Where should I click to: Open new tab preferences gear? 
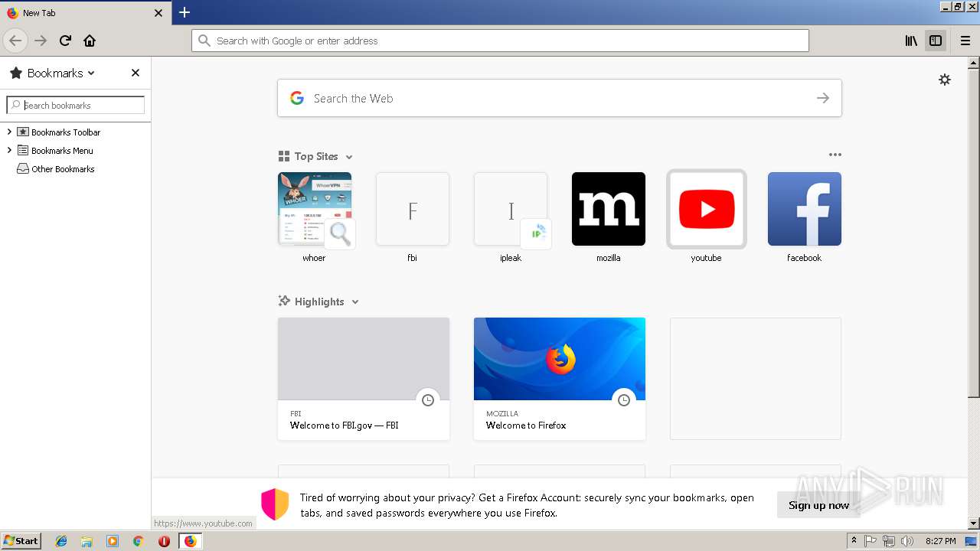pos(945,80)
